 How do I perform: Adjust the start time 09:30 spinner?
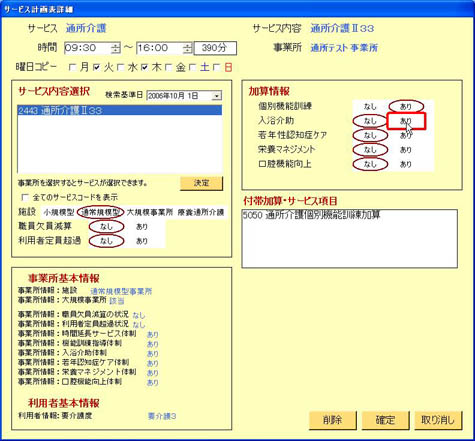pos(115,48)
